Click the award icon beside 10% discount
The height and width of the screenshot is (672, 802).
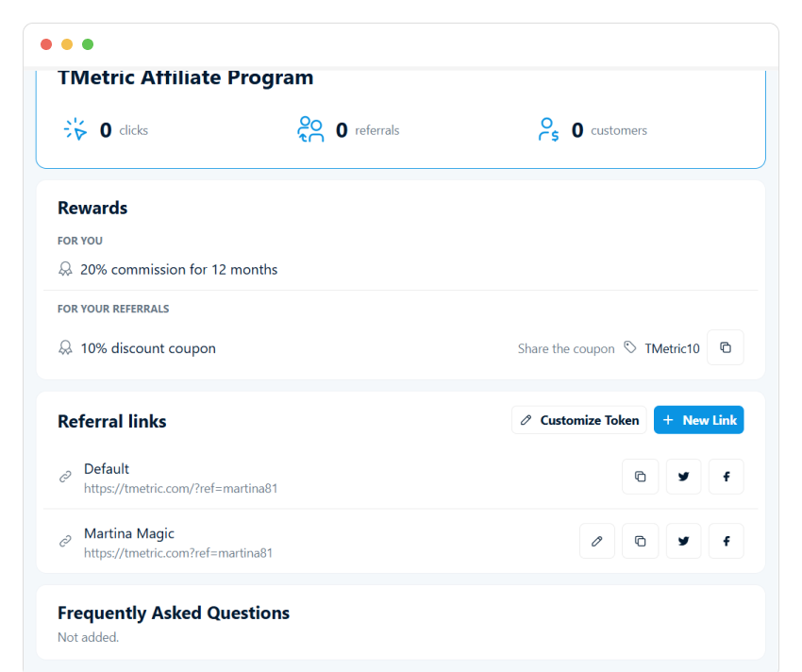[65, 348]
